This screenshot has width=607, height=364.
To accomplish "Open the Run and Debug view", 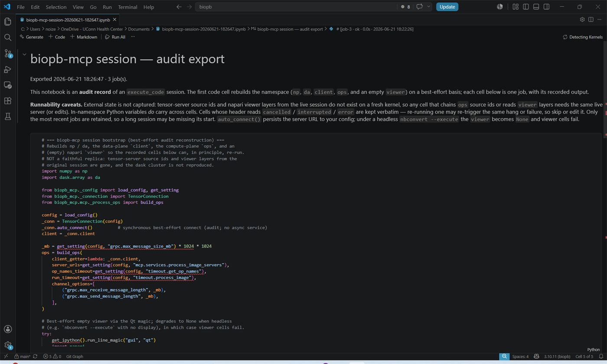I will point(8,69).
